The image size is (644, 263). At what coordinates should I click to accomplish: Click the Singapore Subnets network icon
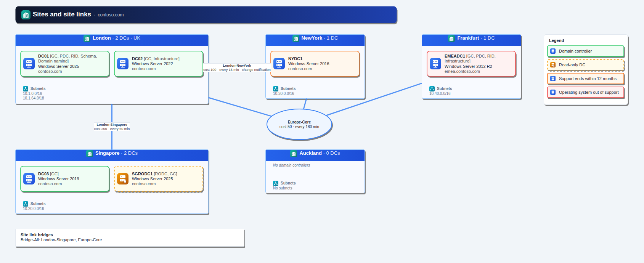(x=26, y=204)
